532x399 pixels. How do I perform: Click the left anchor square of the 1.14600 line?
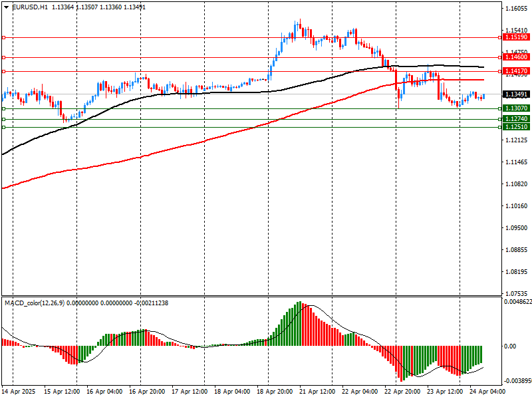click(3, 59)
